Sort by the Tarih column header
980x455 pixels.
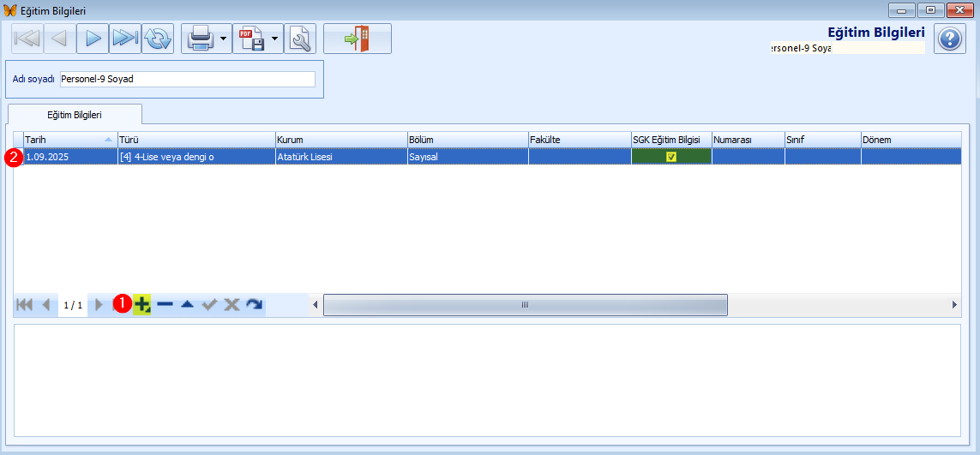point(69,139)
